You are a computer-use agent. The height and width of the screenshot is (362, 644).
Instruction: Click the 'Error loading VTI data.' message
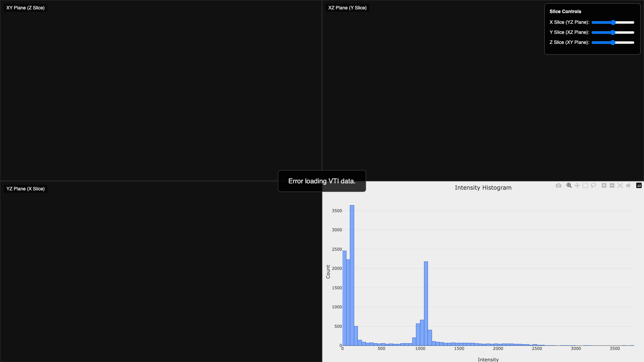[322, 181]
